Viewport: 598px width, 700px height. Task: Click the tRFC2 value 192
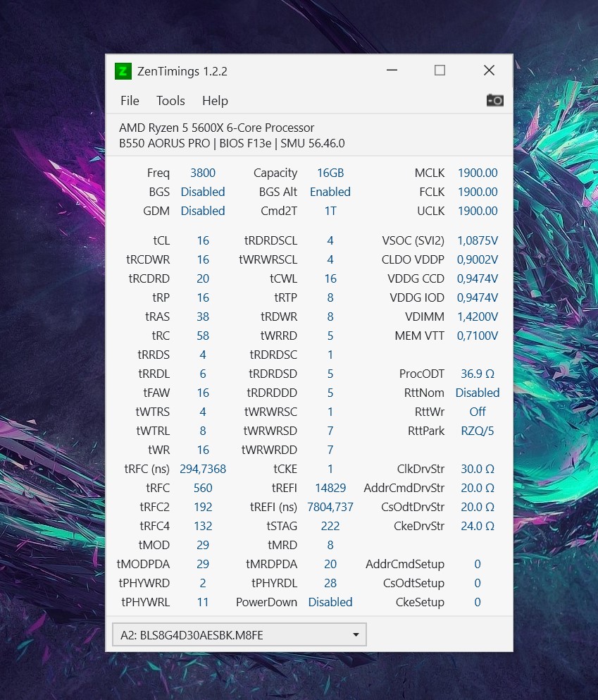[x=203, y=507]
